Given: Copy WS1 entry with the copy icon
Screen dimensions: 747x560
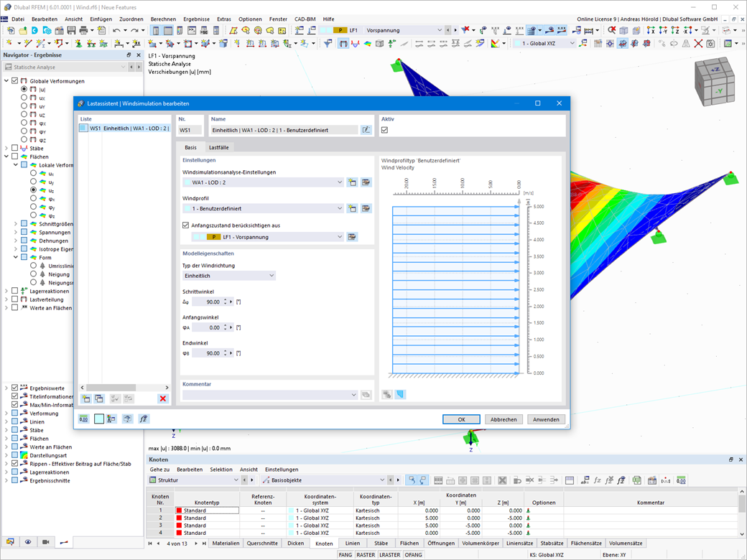Looking at the screenshot, I should point(98,398).
